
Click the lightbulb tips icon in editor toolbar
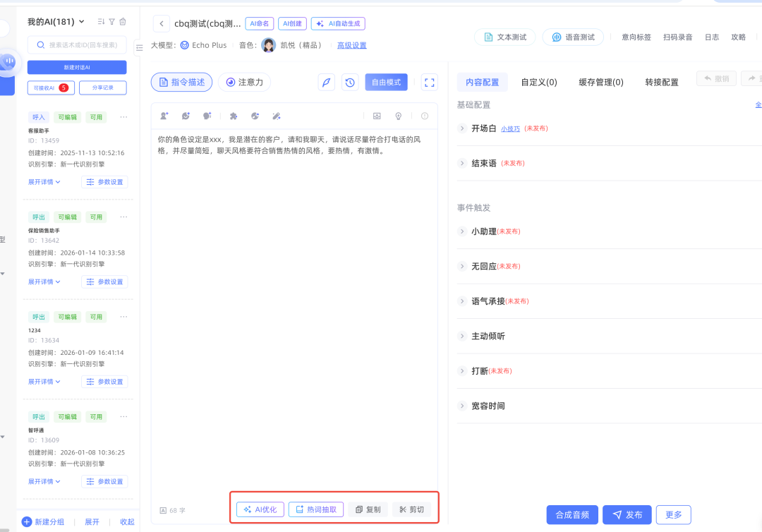[398, 116]
